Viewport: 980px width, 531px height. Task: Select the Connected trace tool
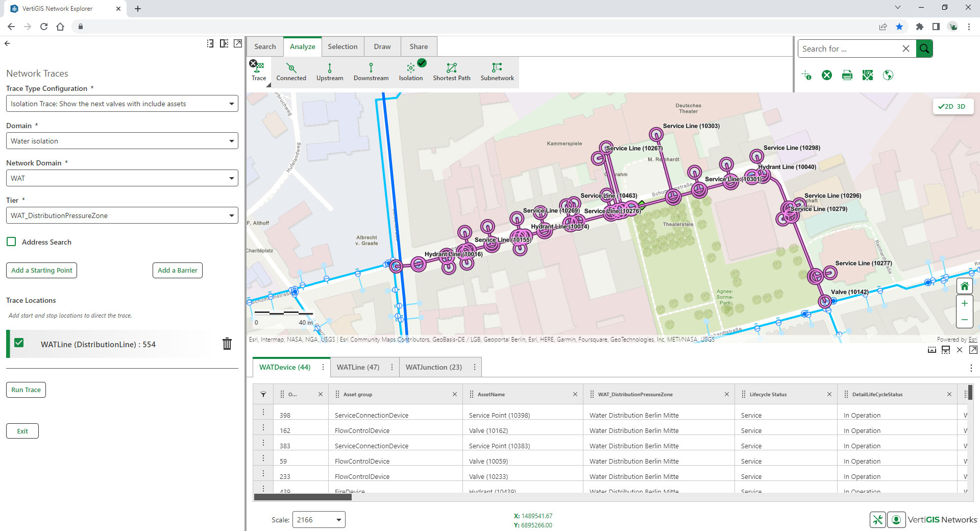[x=291, y=71]
